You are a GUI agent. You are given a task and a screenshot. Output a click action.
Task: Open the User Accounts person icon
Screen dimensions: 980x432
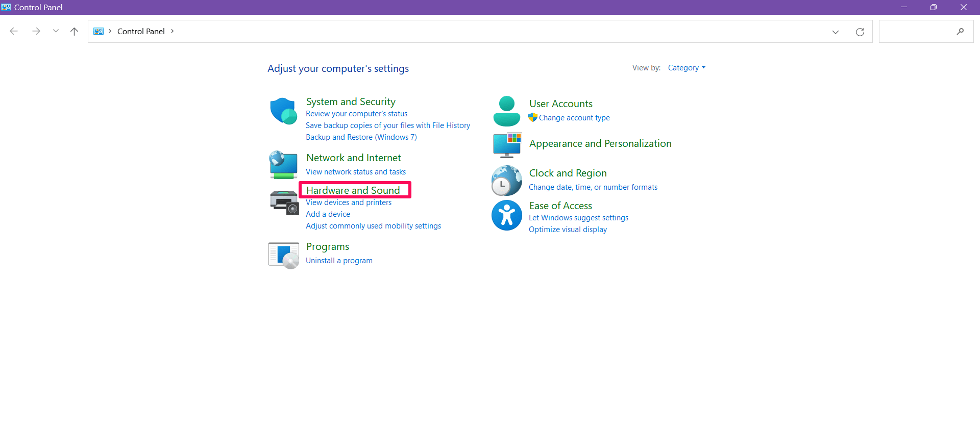pos(506,111)
